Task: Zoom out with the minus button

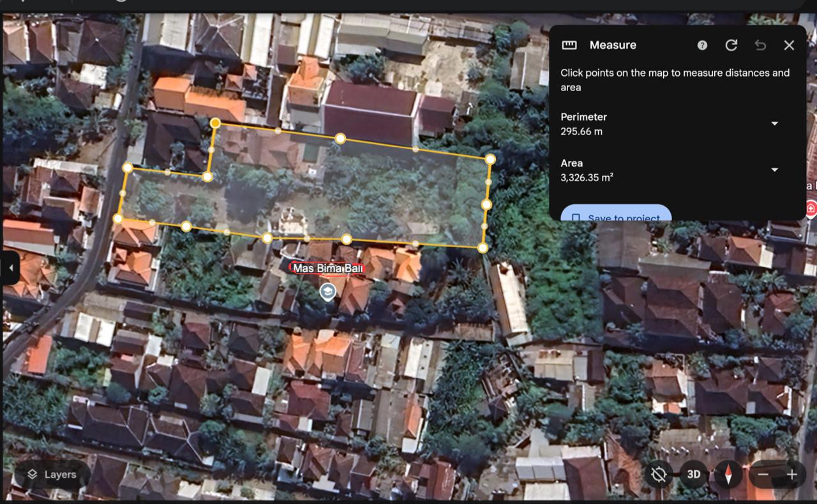Action: tap(763, 475)
